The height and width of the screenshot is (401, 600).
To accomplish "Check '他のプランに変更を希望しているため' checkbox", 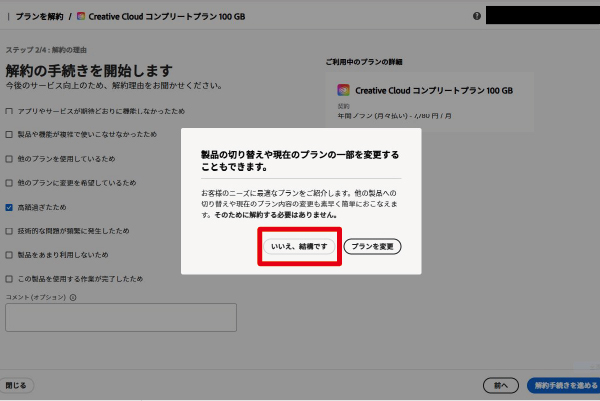I will (9, 183).
